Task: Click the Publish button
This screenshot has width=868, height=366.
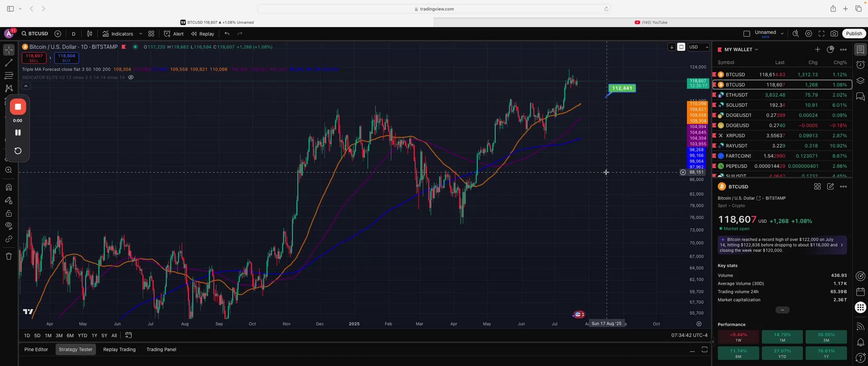Action: pyautogui.click(x=854, y=34)
